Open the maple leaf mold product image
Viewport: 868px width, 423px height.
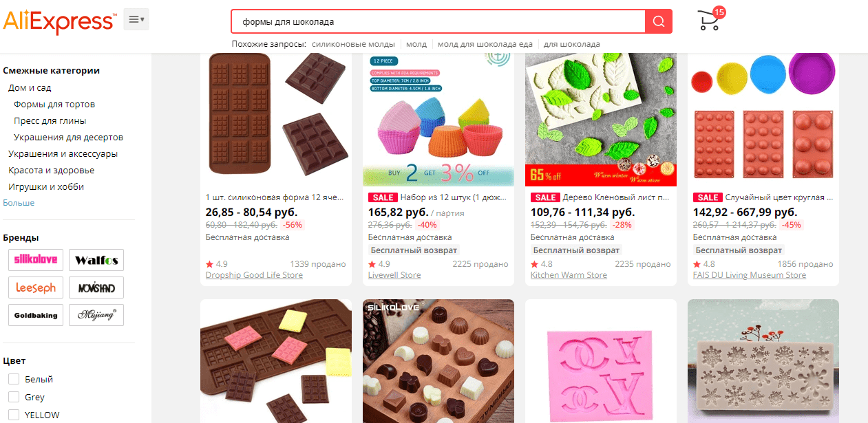point(601,120)
